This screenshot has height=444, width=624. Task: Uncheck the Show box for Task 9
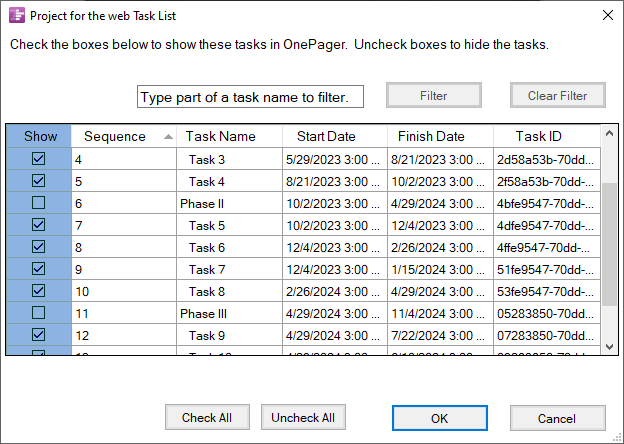pos(39,335)
